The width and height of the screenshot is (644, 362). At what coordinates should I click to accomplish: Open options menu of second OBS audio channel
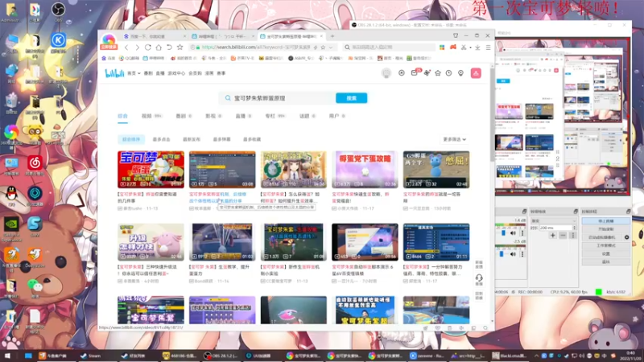(522, 254)
